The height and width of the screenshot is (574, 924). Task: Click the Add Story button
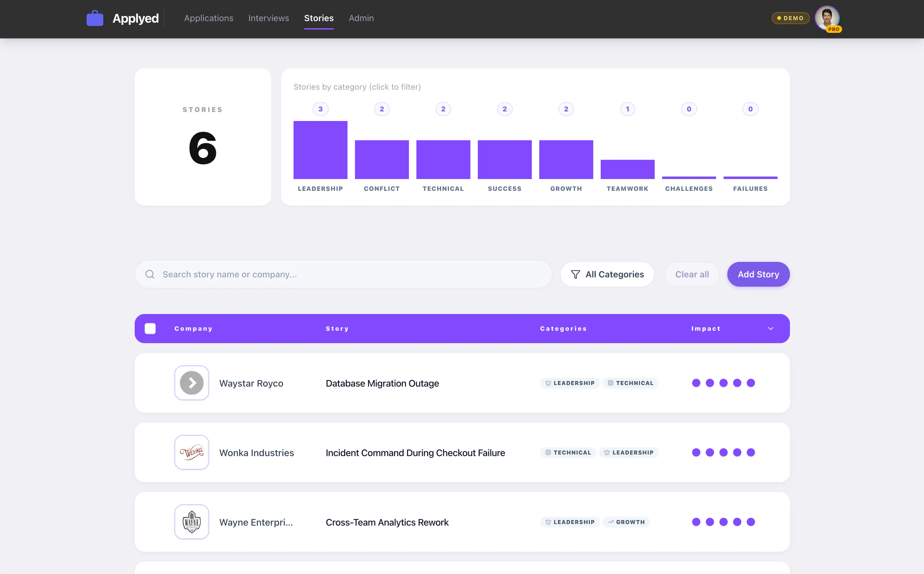[x=759, y=274]
